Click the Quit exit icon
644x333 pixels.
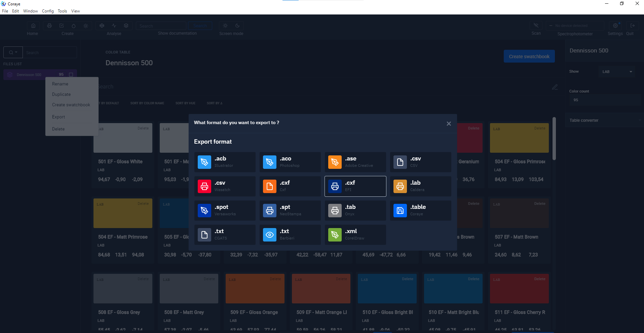tap(632, 26)
